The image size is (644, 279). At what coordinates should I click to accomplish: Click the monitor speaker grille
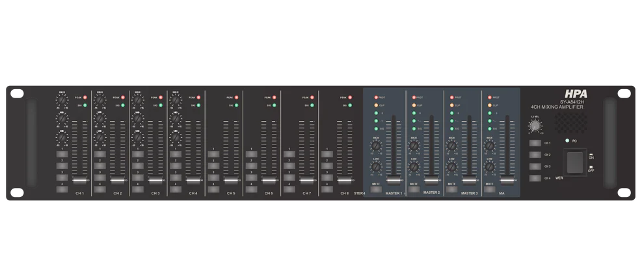point(571,124)
